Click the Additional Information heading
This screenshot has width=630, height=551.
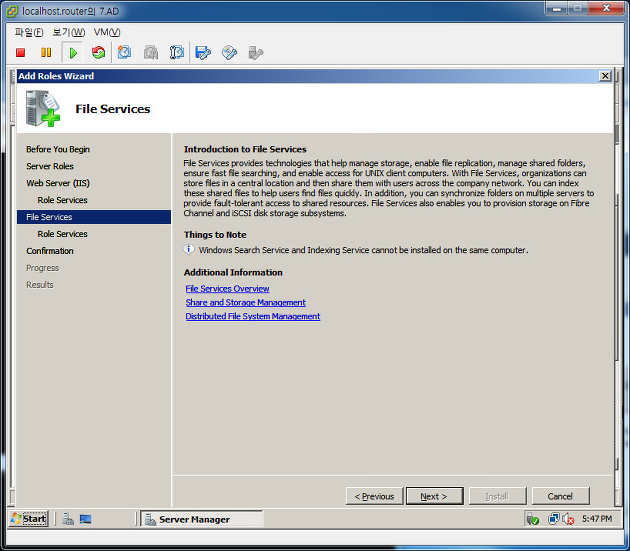(233, 272)
